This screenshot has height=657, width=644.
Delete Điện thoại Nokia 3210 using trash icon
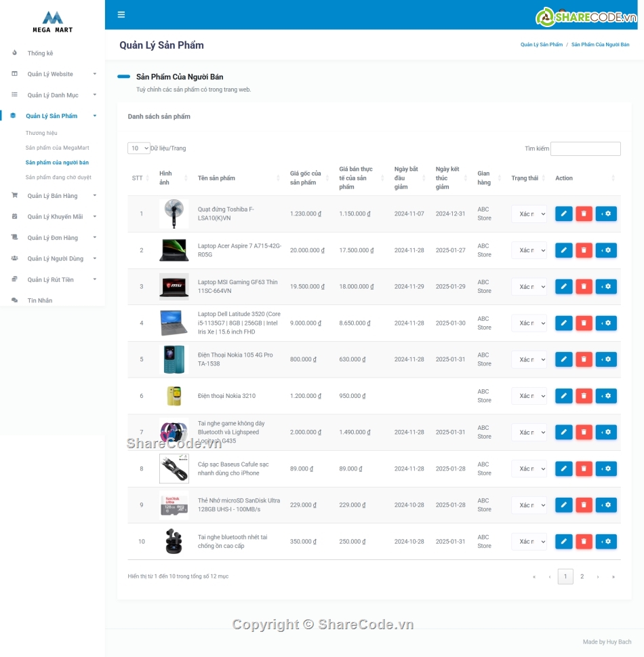[x=584, y=396]
